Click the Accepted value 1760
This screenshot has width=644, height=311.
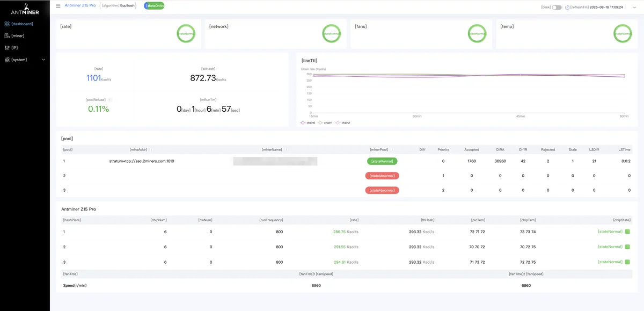click(472, 161)
